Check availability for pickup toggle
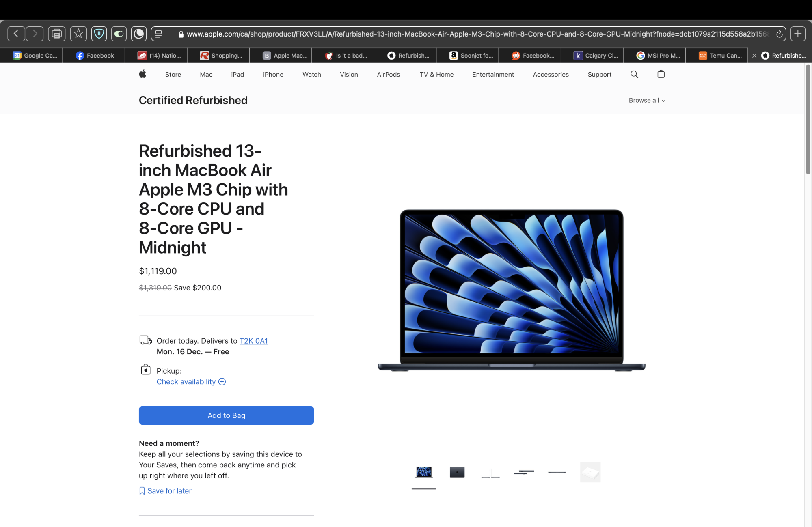812x527 pixels. (190, 381)
